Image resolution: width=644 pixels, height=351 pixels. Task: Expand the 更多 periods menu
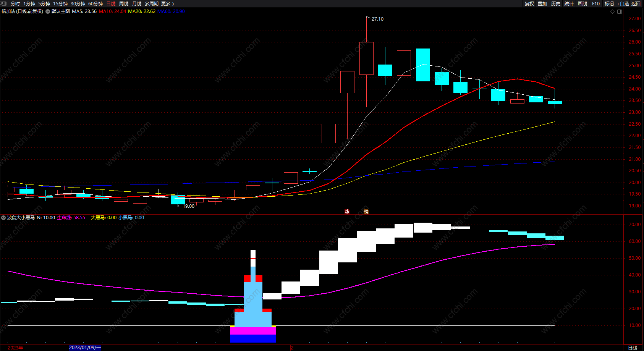click(167, 4)
